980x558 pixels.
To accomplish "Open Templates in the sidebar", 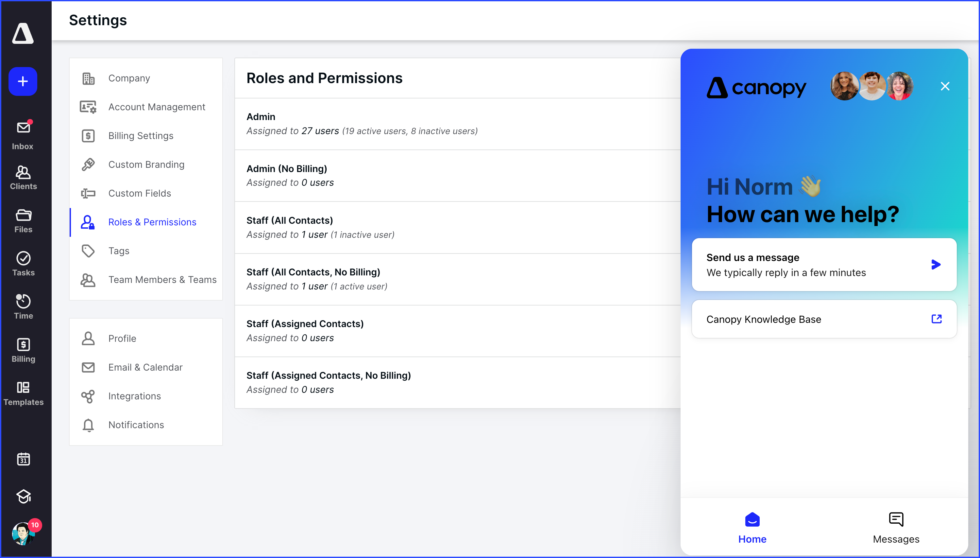I will [x=23, y=393].
